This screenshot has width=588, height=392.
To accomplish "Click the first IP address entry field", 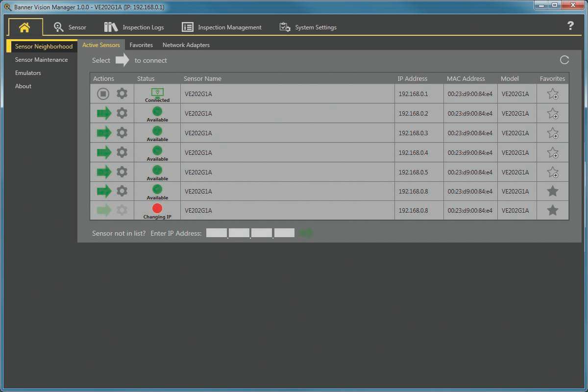I will click(216, 233).
